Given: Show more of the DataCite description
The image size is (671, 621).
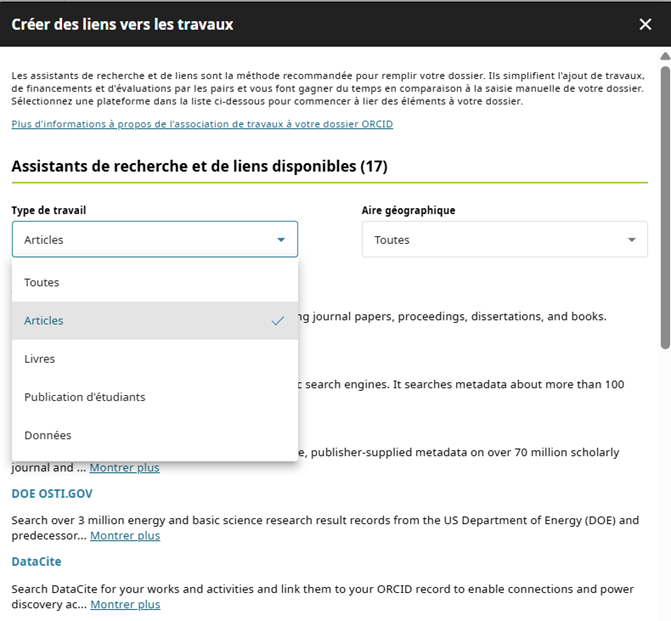Looking at the screenshot, I should (125, 604).
